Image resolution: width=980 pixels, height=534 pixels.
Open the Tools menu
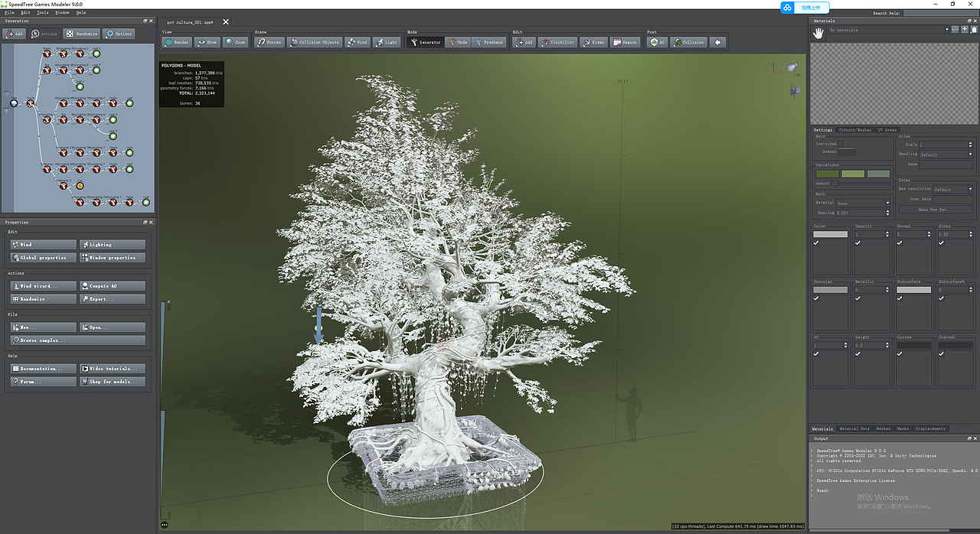43,12
